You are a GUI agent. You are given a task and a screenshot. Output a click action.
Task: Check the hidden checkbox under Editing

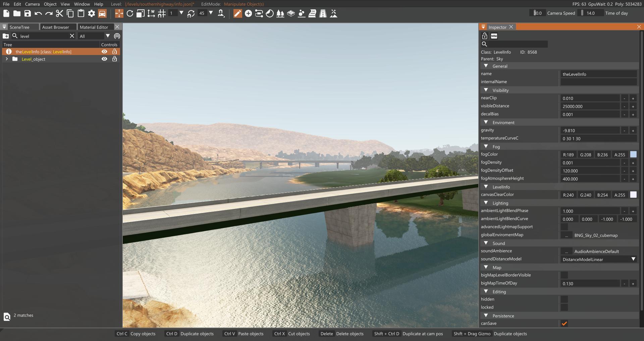click(x=565, y=299)
